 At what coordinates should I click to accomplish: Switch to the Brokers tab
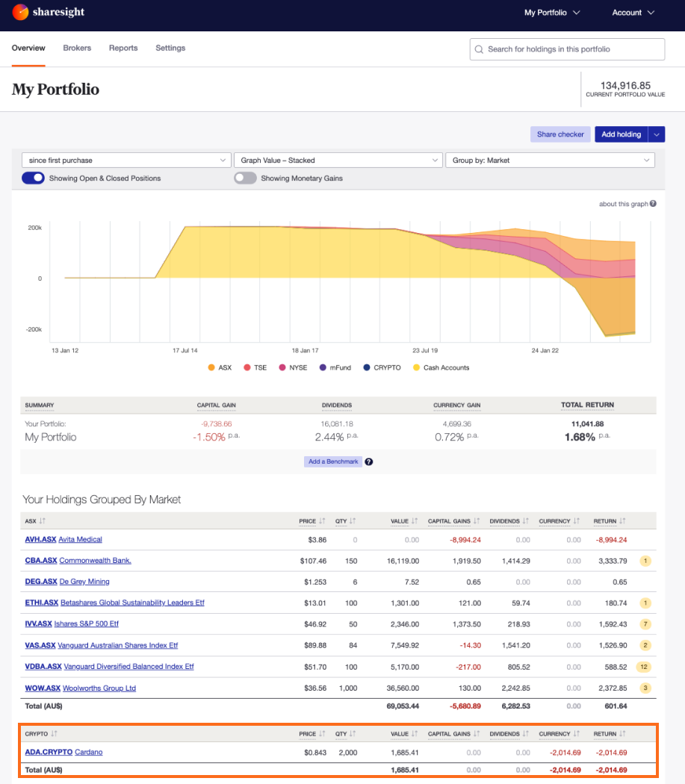pyautogui.click(x=77, y=48)
